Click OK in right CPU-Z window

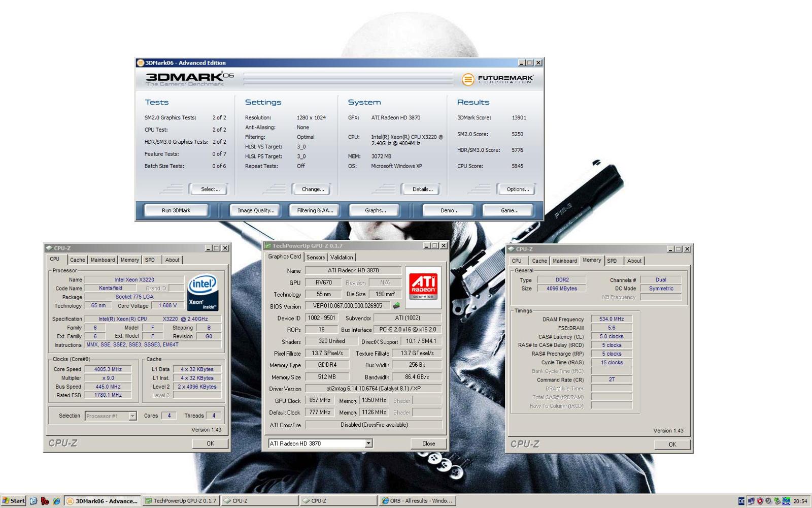pyautogui.click(x=672, y=444)
